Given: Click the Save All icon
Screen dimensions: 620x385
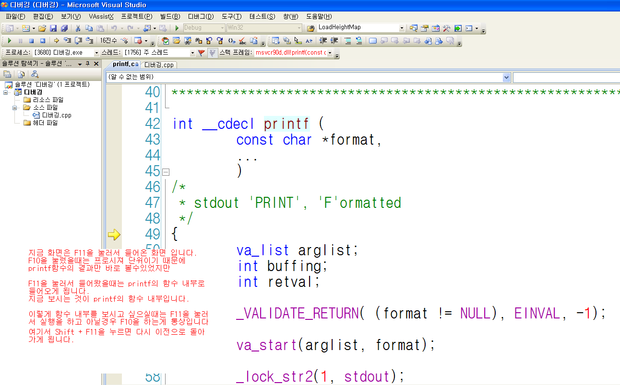Looking at the screenshot, I should [64, 28].
